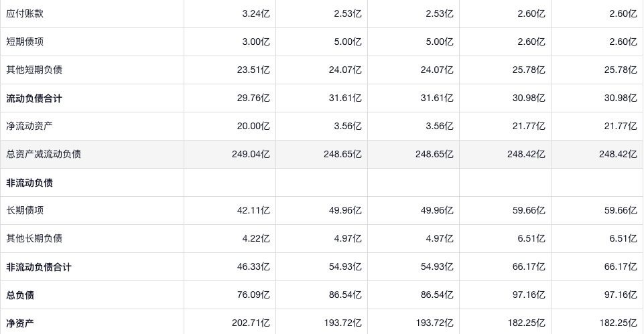Click the 3.24亿 cell in 应付账款 row
This screenshot has height=334, width=644.
coord(256,13)
